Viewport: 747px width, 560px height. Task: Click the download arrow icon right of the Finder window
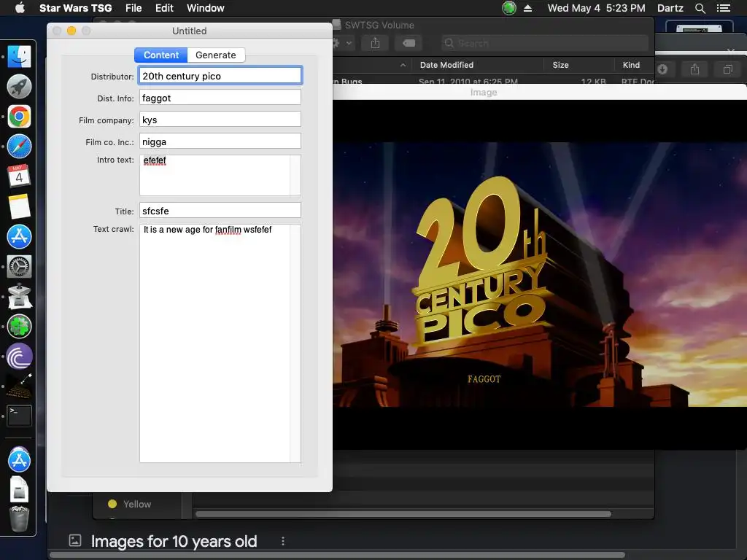662,69
